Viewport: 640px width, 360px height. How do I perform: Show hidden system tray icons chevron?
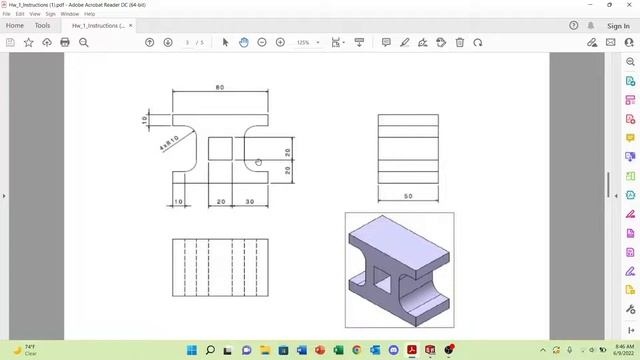tap(542, 350)
